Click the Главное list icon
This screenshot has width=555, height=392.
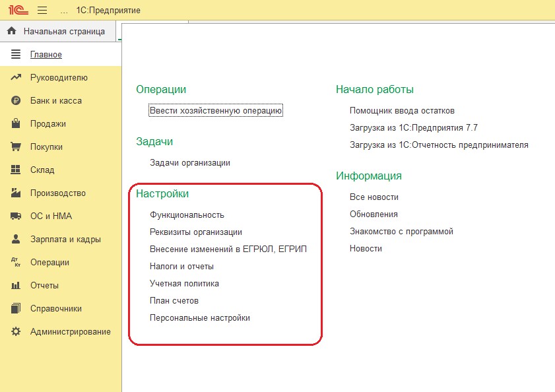tap(16, 54)
